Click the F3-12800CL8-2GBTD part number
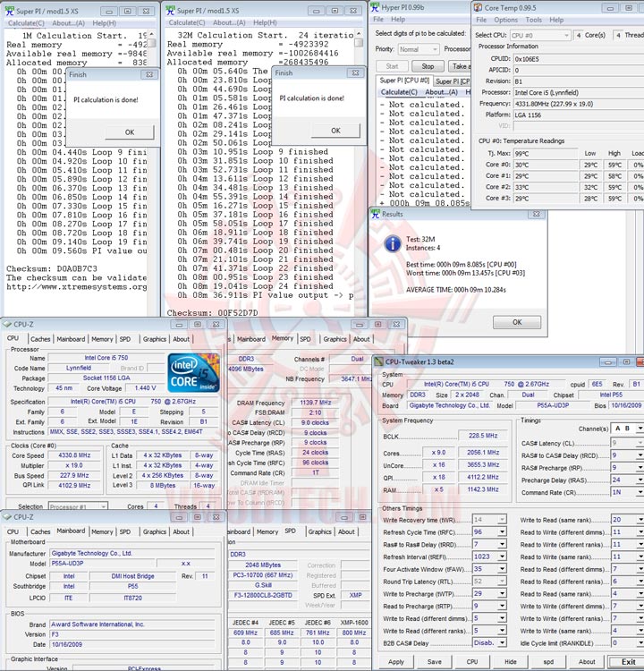Screen dimensions: 644x671 [263, 595]
